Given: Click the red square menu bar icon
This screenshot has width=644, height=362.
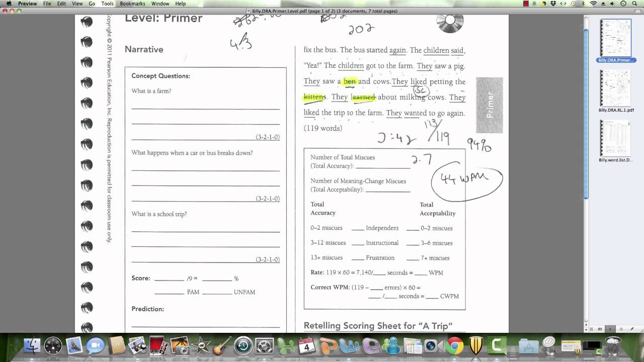Looking at the screenshot, I should click(x=526, y=4).
